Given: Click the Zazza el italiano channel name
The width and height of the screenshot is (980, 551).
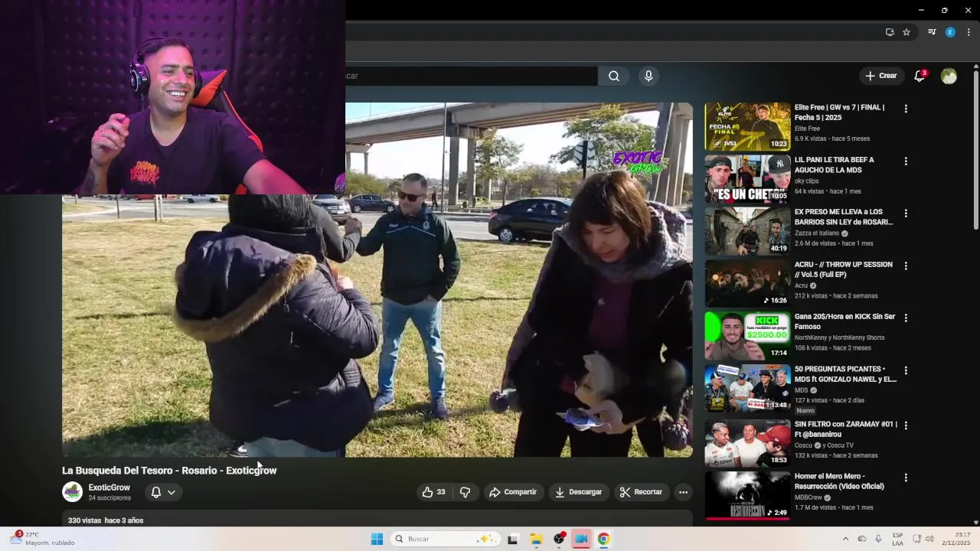Looking at the screenshot, I should pos(817,233).
